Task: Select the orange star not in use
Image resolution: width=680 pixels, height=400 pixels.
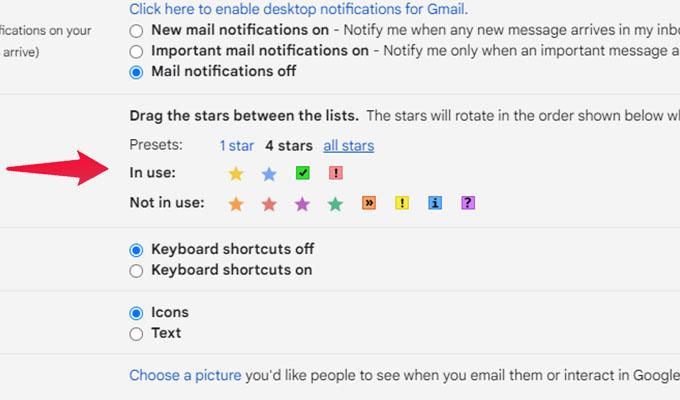Action: click(x=236, y=203)
